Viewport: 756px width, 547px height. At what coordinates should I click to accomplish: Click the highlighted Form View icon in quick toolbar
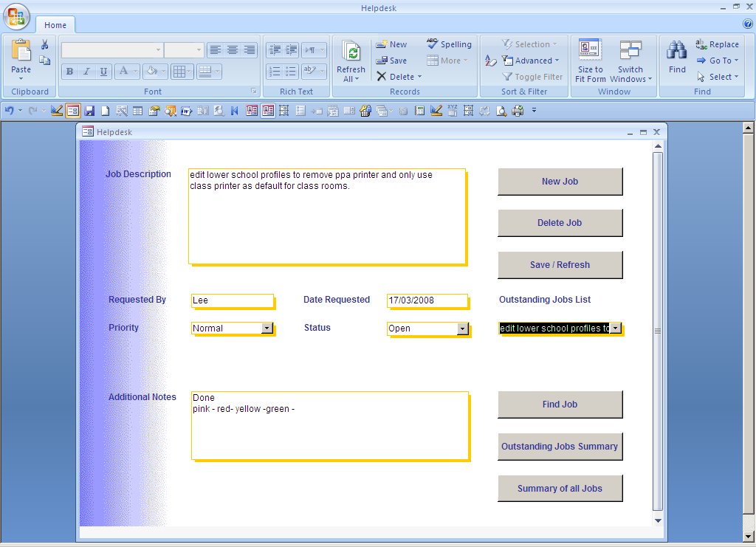pos(73,111)
